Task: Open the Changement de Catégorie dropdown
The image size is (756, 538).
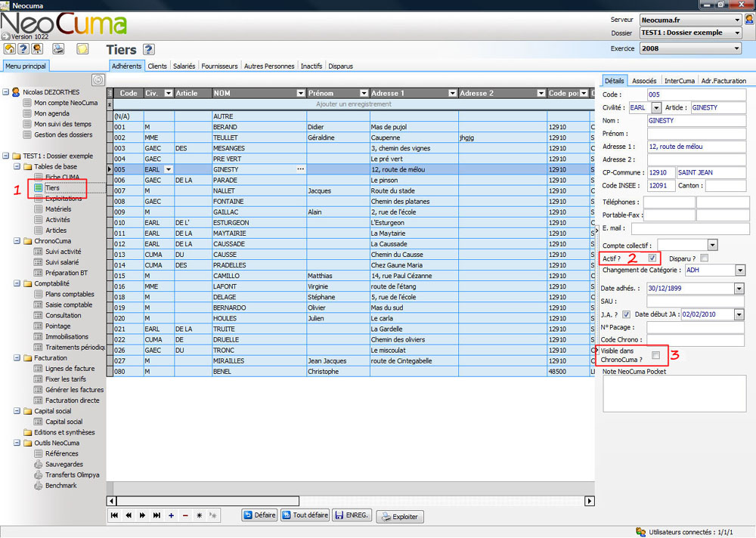Action: tap(740, 270)
